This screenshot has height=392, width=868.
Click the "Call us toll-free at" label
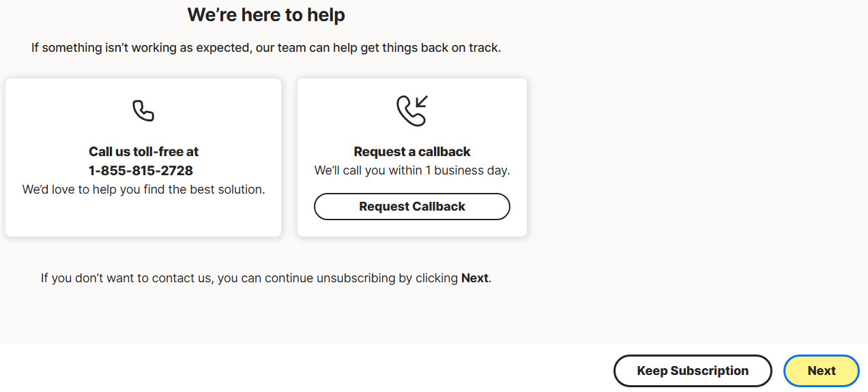(x=143, y=151)
